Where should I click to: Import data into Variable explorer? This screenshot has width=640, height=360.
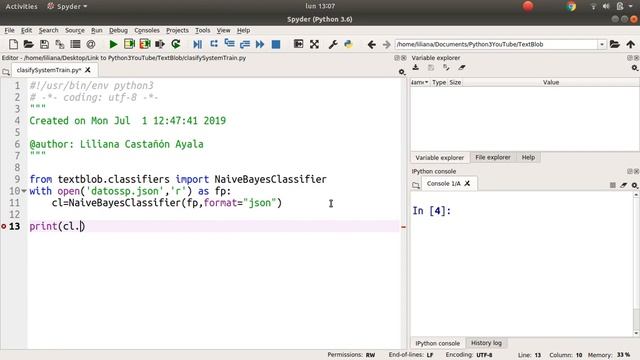[x=416, y=68]
